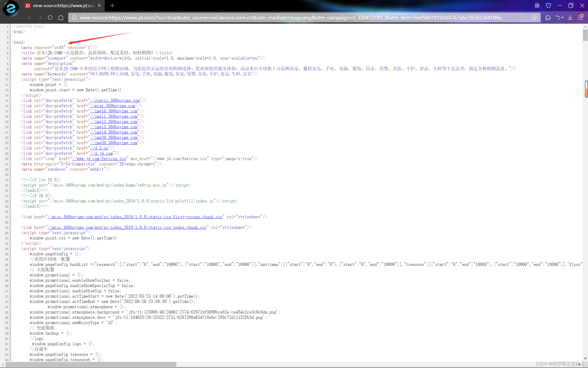The image size is (588, 368).
Task: Open a new tab with plus button
Action: [x=112, y=5]
